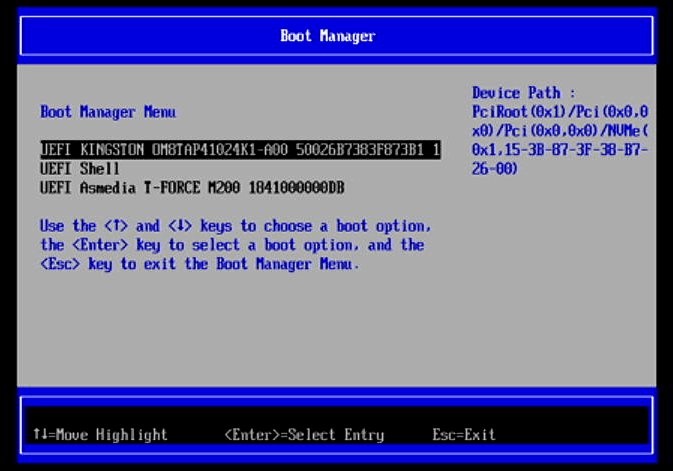Click the Boot Manager title bar text
The image size is (673, 471).
[328, 36]
